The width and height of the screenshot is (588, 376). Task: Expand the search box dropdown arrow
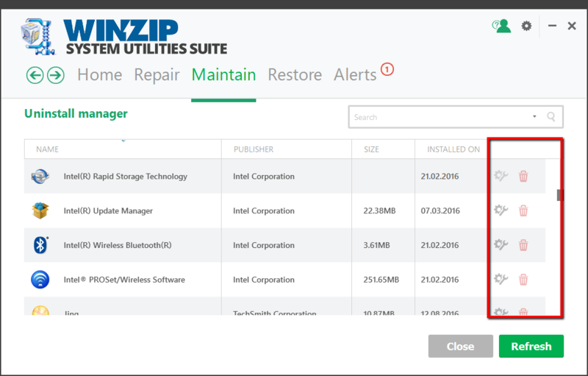click(x=534, y=116)
